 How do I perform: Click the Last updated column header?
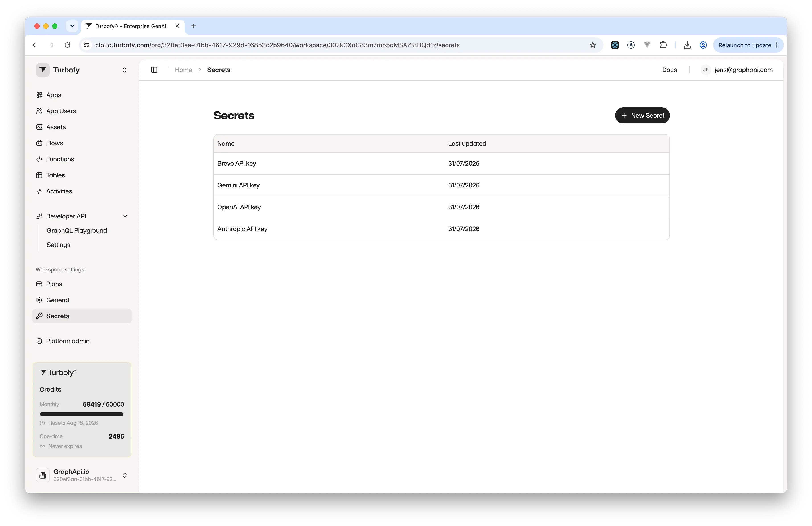pyautogui.click(x=467, y=143)
